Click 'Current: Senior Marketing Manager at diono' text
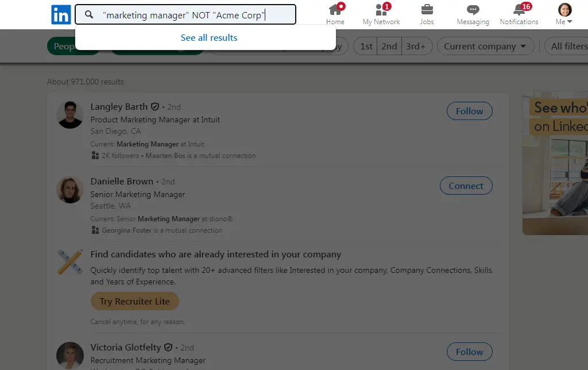Screen dimensions: 588x370 pos(161,219)
